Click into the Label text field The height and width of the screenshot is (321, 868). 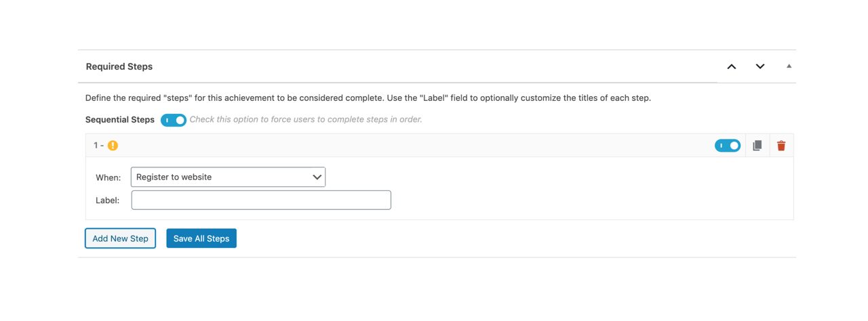point(261,200)
